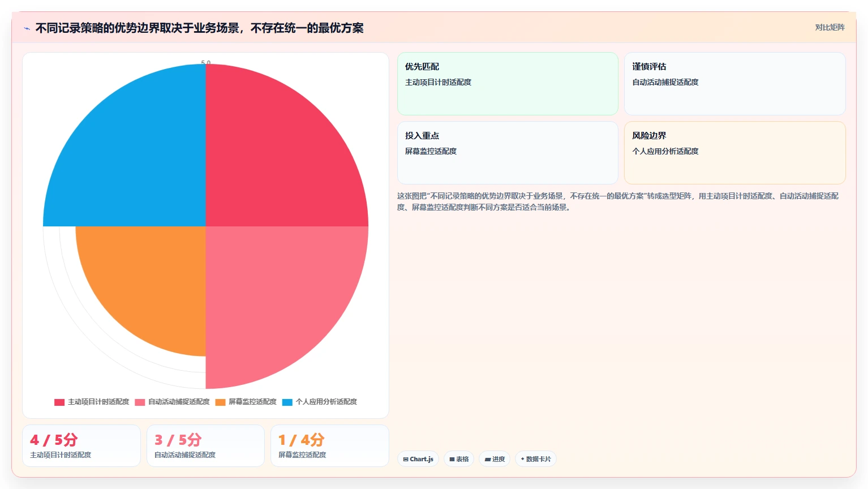Image resolution: width=868 pixels, height=489 pixels.
Task: Click the sparkle icon in 数据卡片 chip
Action: coord(522,459)
